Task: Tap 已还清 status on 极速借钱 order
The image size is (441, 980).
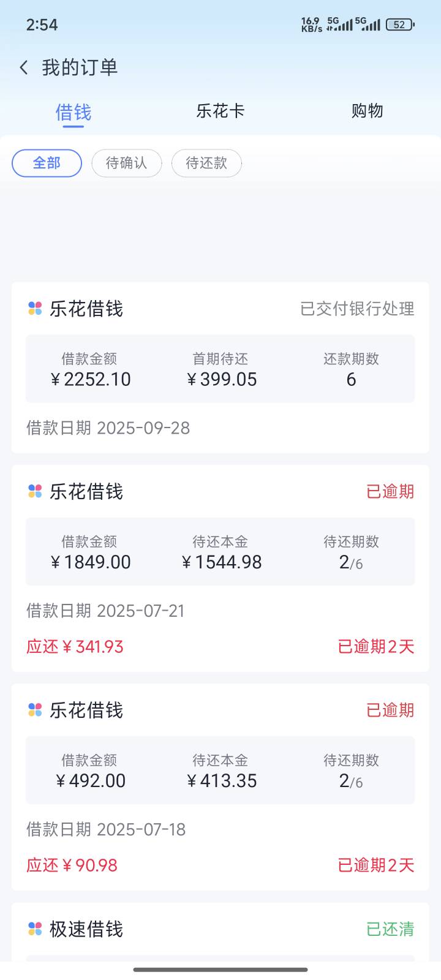Action: click(390, 929)
